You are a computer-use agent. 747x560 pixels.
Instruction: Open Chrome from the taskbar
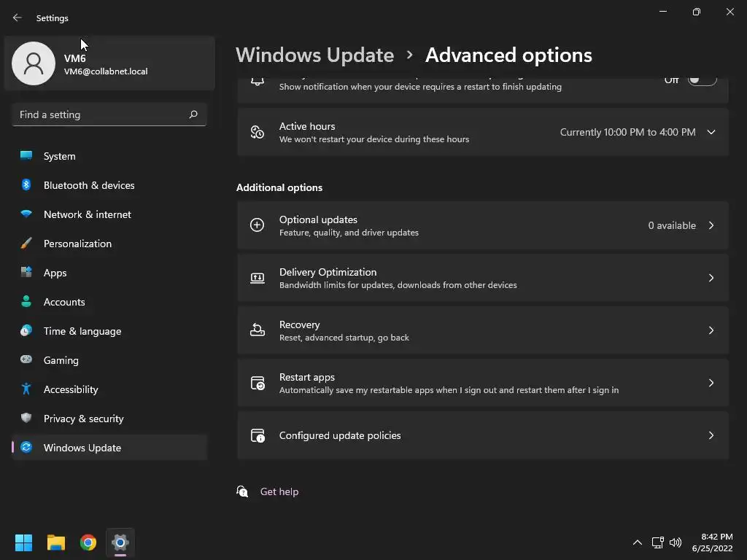(x=88, y=542)
